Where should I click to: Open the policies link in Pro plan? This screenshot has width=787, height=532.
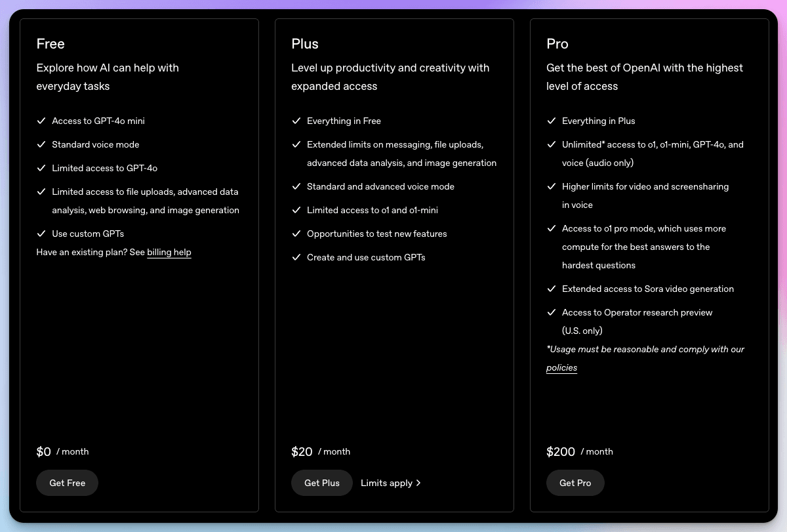click(561, 367)
